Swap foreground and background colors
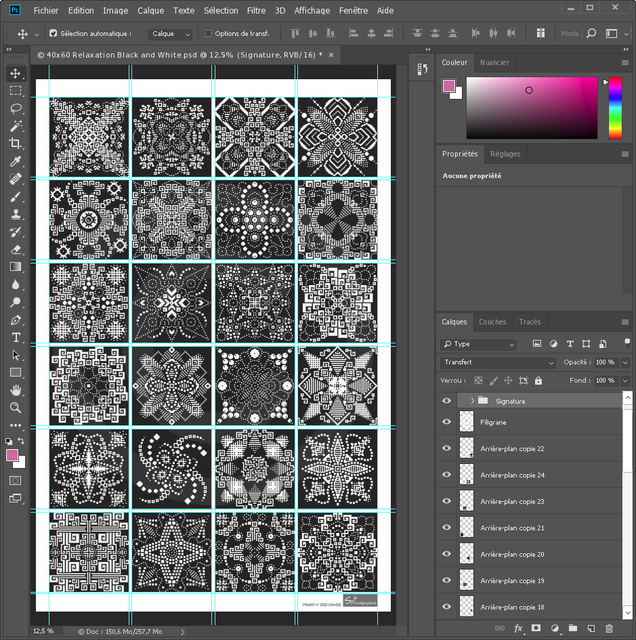The height and width of the screenshot is (640, 636). 21,441
